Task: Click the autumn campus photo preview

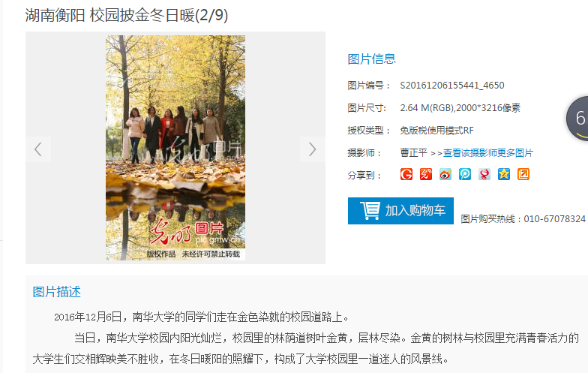Action: [175, 148]
